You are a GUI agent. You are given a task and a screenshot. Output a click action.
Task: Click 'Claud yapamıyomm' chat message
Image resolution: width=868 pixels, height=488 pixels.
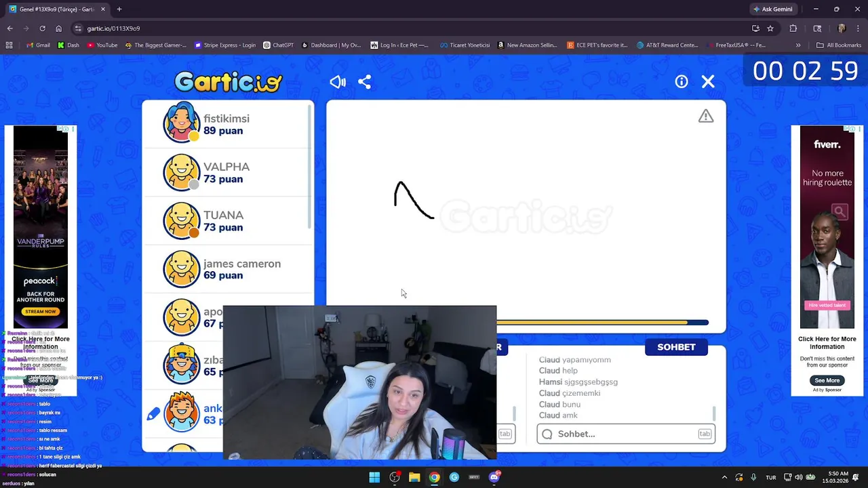click(575, 360)
